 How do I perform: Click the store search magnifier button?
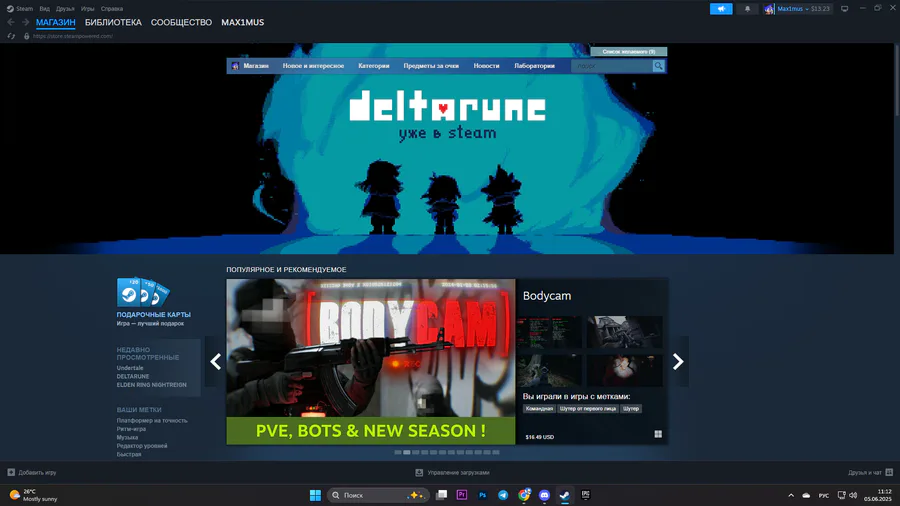pyautogui.click(x=658, y=66)
